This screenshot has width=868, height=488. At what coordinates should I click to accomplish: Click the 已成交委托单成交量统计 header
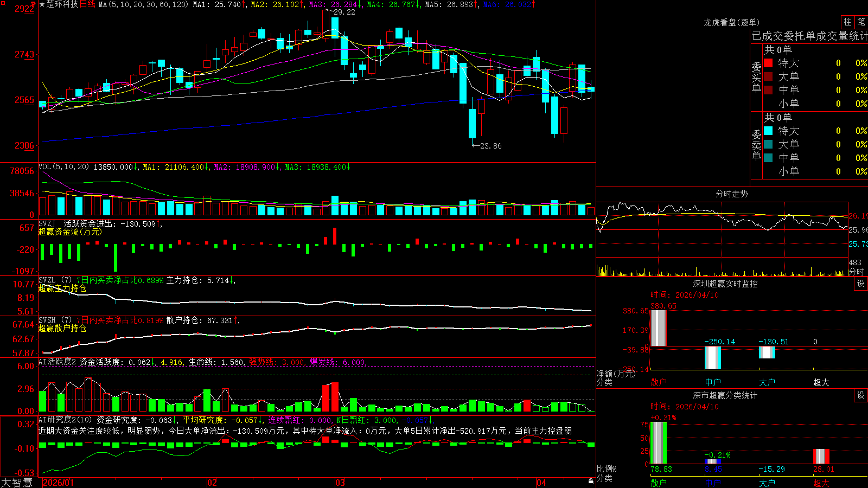pos(809,36)
